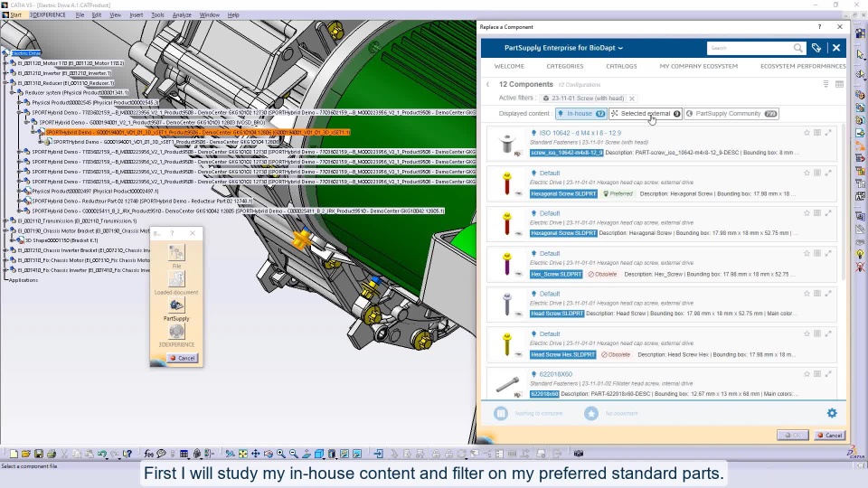868x488 pixels.
Task: Open the formula f(x) tool
Action: pos(148,454)
